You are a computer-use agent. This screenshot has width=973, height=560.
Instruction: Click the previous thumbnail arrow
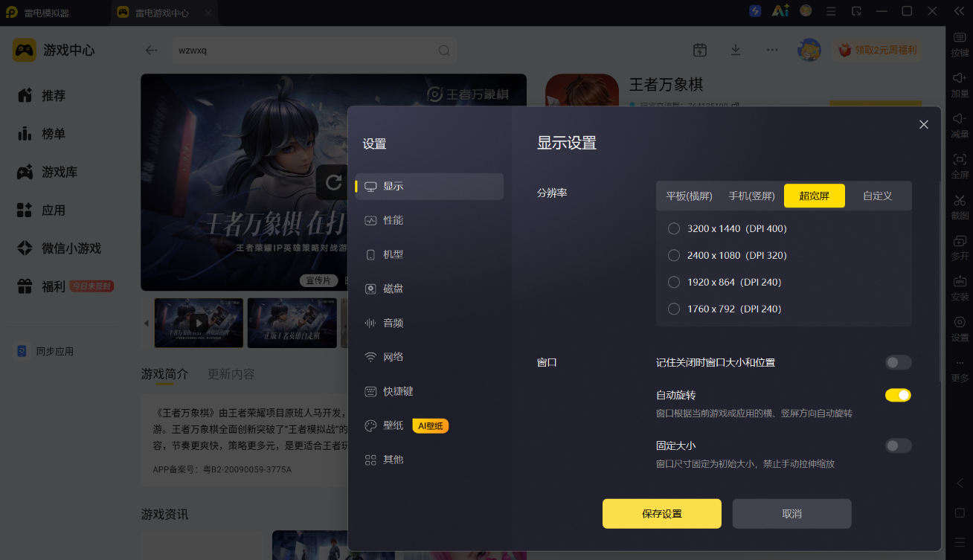coord(147,323)
